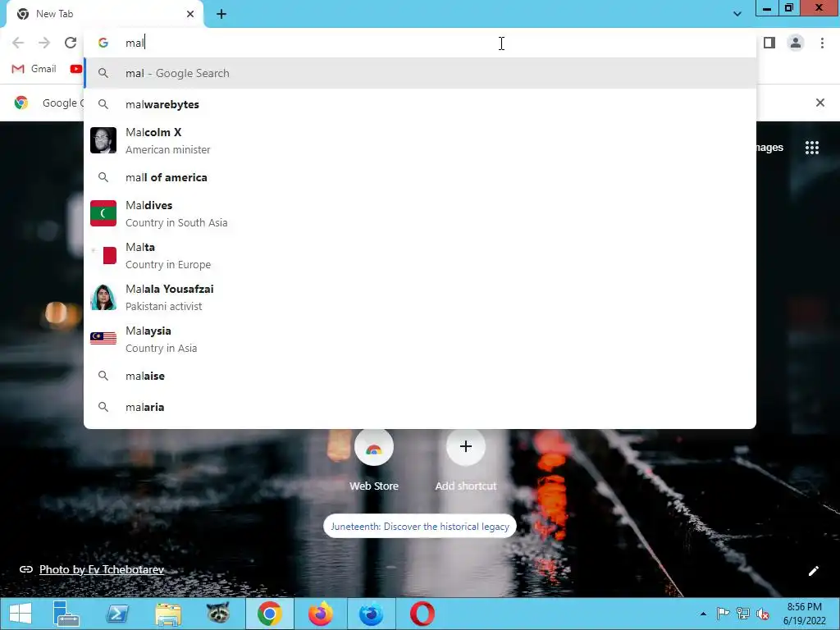Click the Add shortcut button
Screen dimensions: 840x630
click(466, 461)
